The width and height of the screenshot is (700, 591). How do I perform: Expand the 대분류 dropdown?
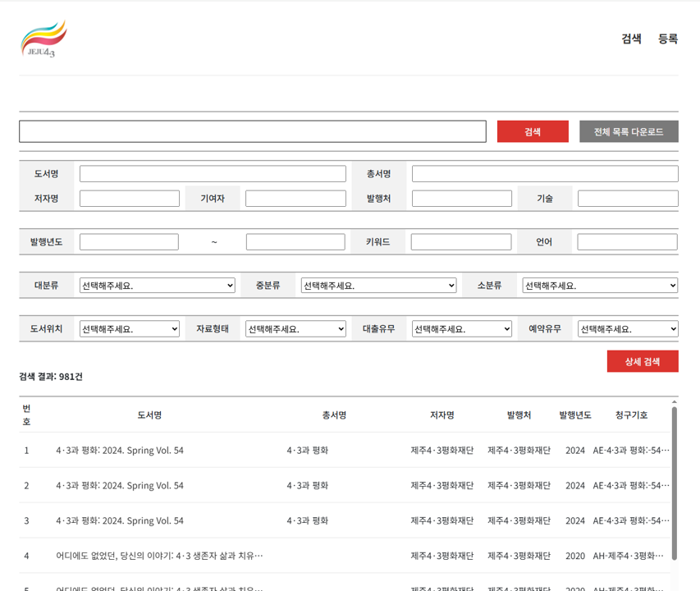click(158, 286)
